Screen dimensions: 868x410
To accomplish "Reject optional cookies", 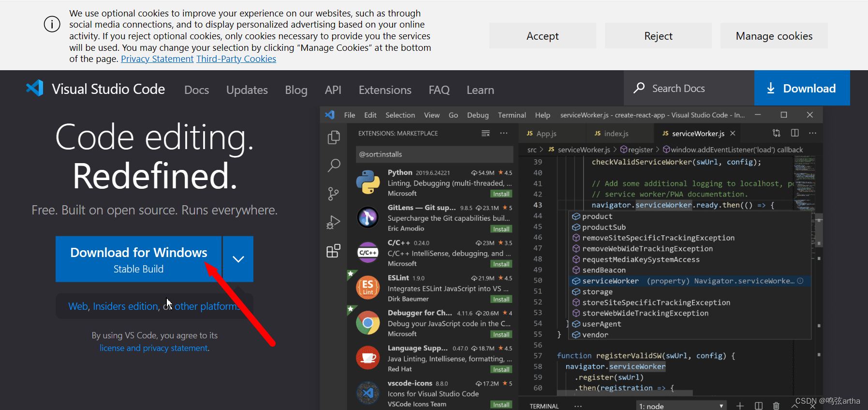I will [x=658, y=36].
